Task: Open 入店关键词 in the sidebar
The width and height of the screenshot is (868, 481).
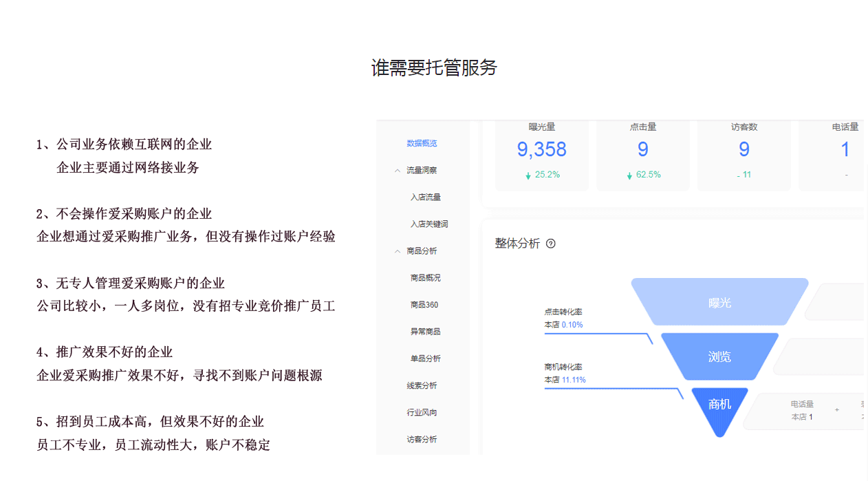Action: point(429,224)
